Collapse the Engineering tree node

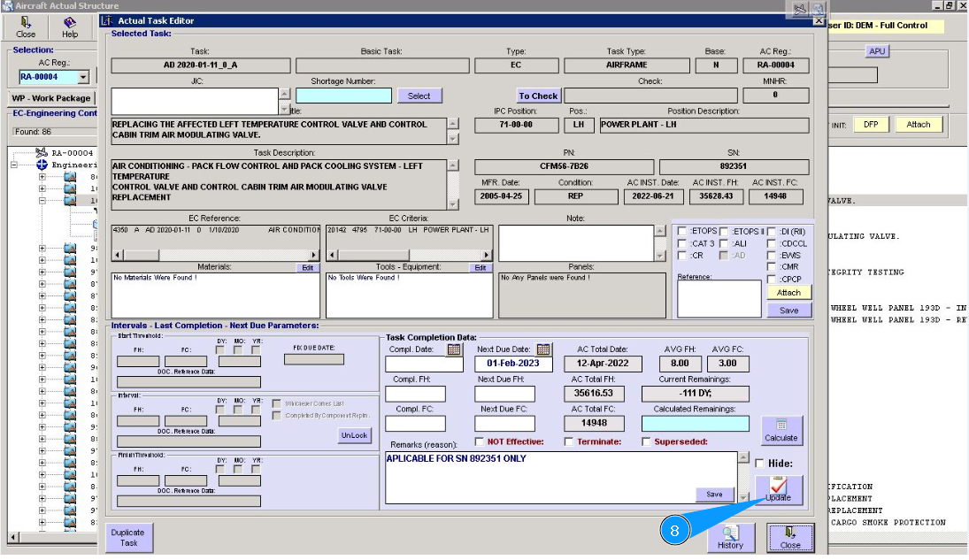(13, 165)
